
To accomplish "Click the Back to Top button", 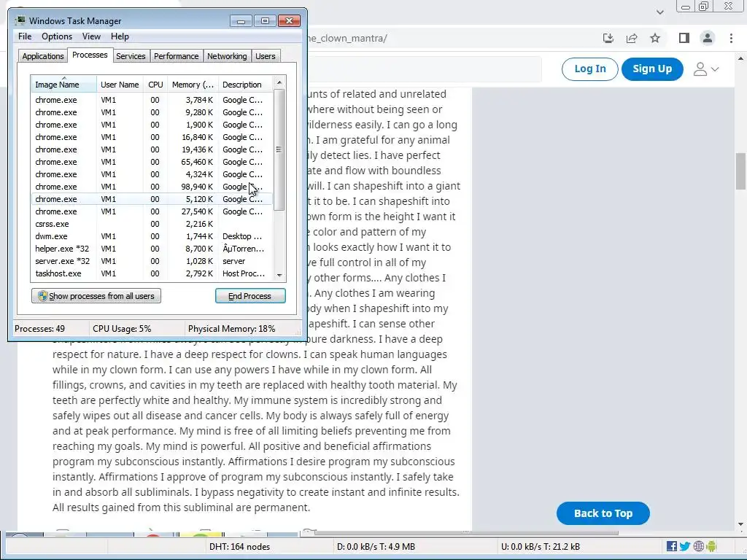I will 603,513.
